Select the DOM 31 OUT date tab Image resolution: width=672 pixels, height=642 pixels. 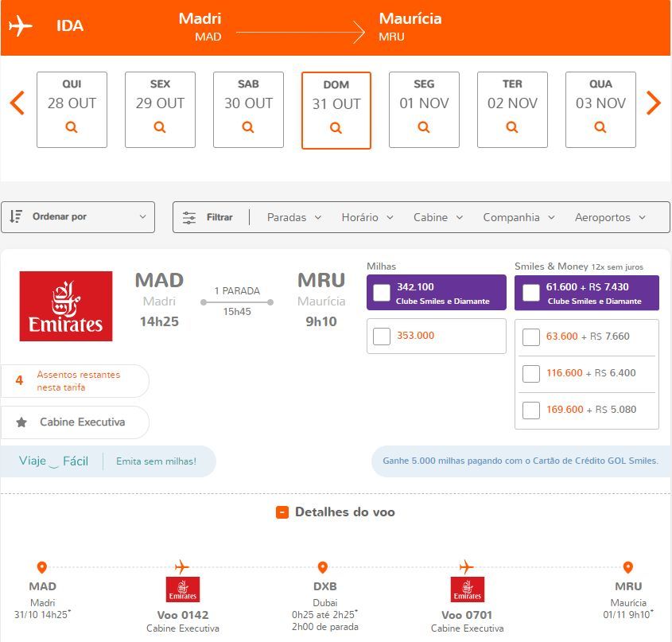(x=336, y=111)
